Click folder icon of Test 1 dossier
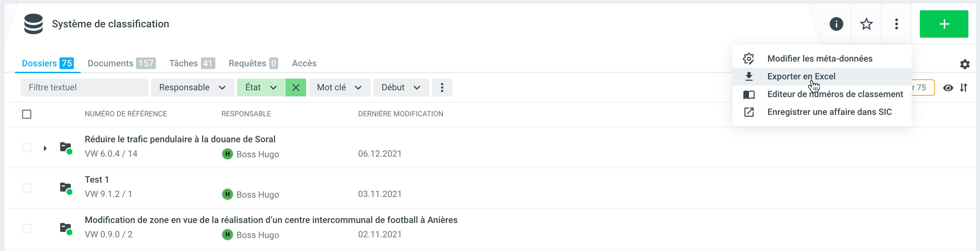This screenshot has width=980, height=251. tap(66, 188)
